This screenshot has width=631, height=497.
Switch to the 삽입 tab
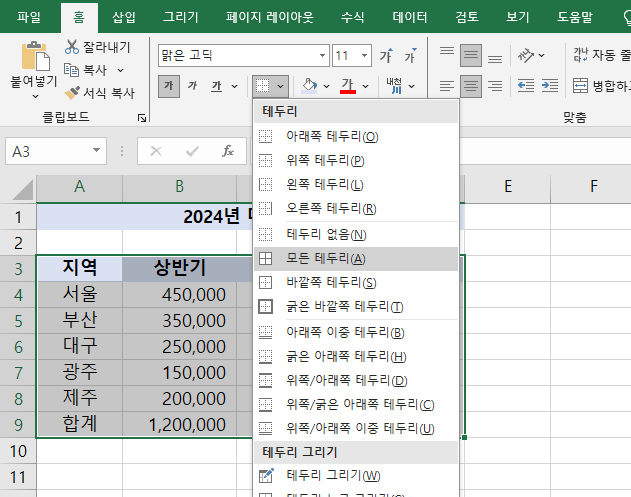(124, 17)
